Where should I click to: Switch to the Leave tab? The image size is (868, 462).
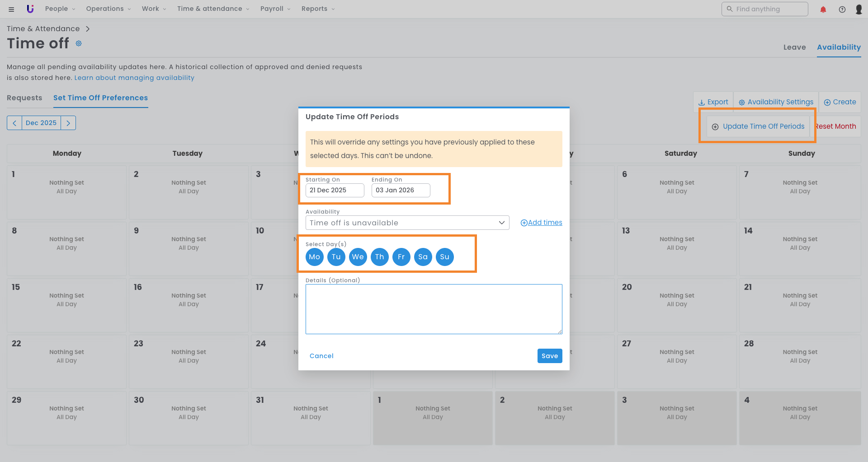(x=794, y=47)
